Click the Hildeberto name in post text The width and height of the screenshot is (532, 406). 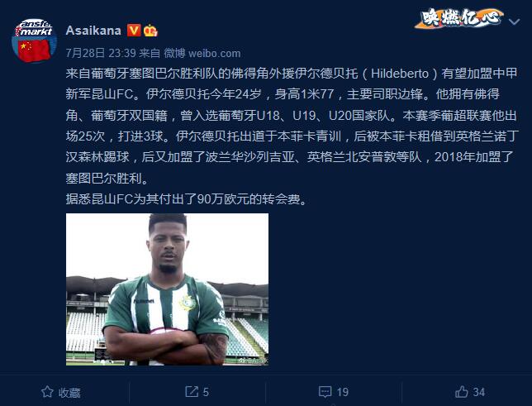coord(400,74)
